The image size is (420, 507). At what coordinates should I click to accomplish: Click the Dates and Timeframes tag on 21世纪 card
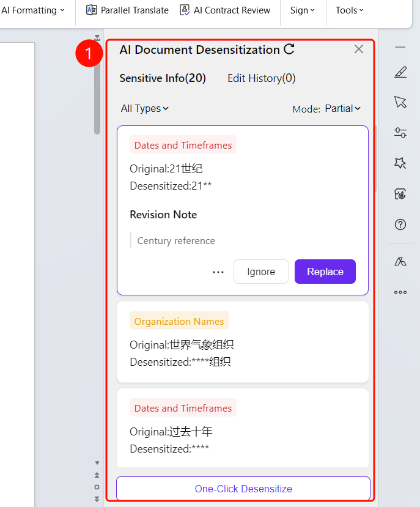click(183, 145)
